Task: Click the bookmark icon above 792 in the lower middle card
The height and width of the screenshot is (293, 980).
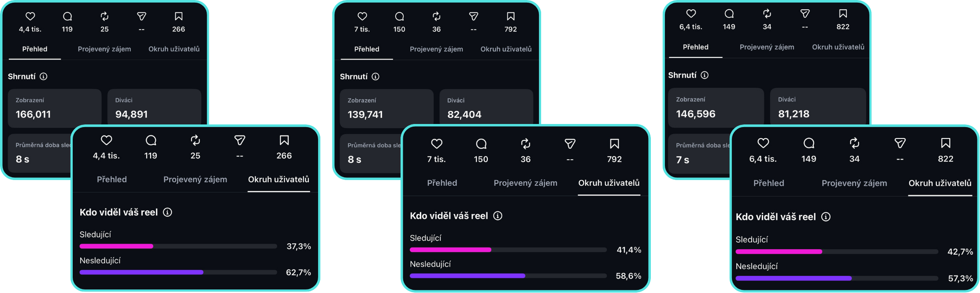Action: tap(614, 144)
